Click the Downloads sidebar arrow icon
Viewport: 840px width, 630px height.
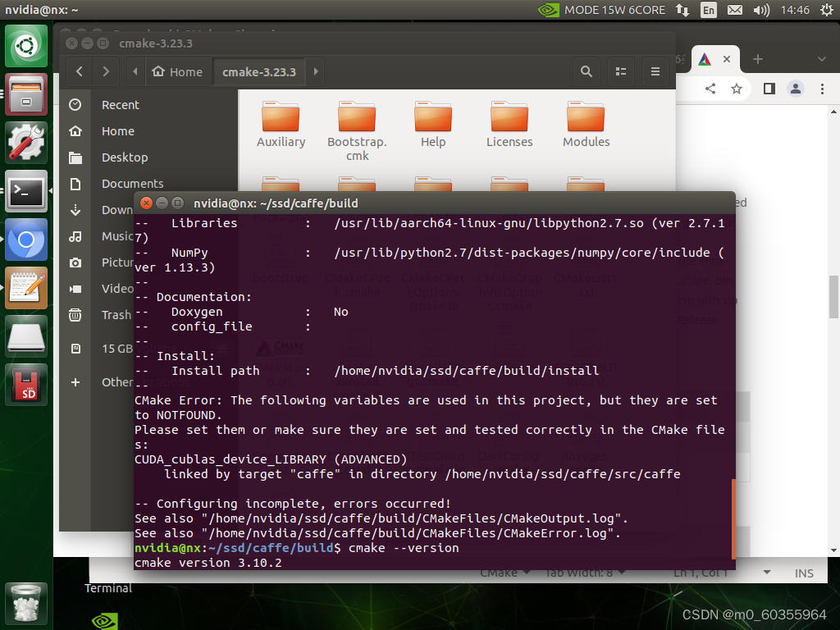click(x=75, y=210)
